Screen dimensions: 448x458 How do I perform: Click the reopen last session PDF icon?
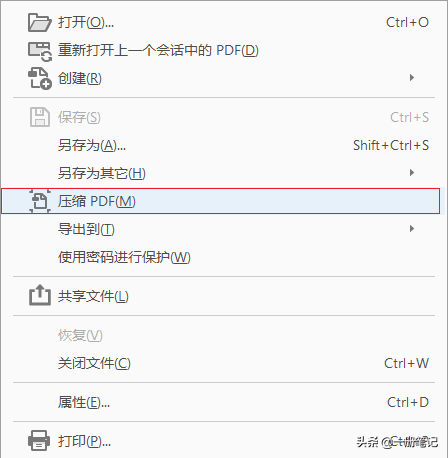click(40, 51)
